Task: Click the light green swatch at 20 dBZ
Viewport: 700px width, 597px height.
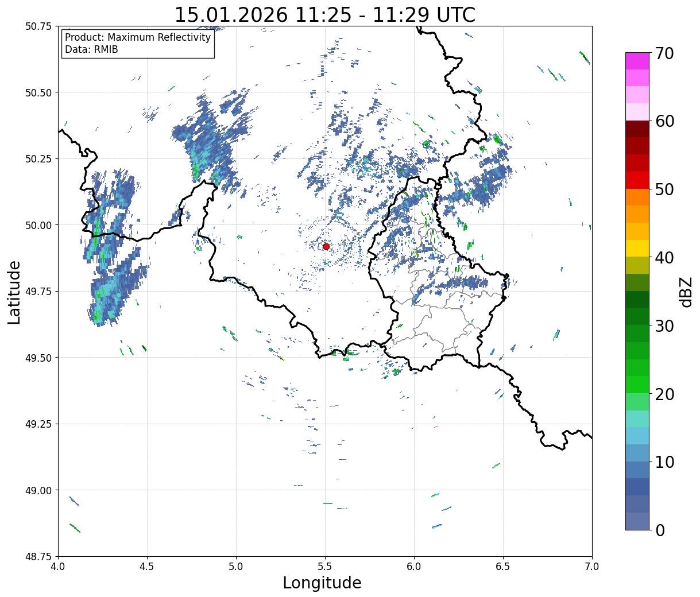Action: (637, 401)
